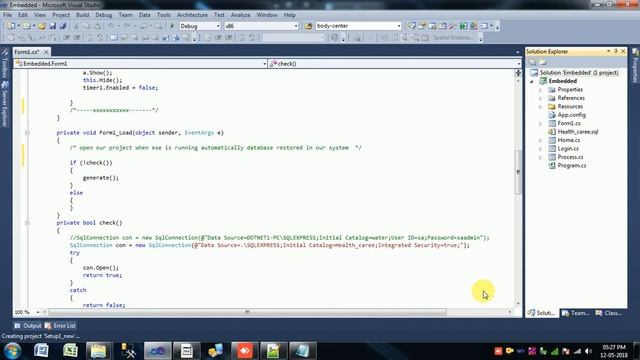640x360 pixels.
Task: Click the Properties icon in Solution Explorer toolbar
Action: coord(533,62)
